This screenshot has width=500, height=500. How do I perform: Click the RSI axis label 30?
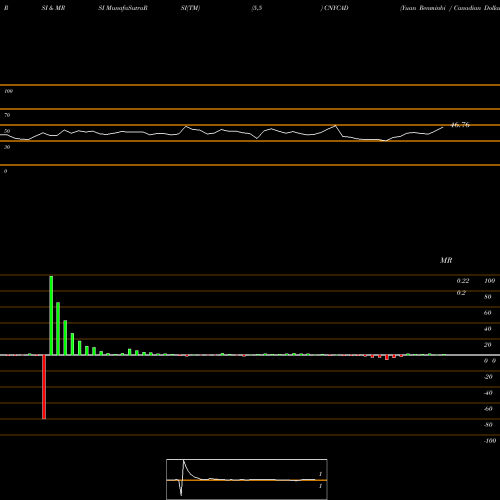(7, 147)
